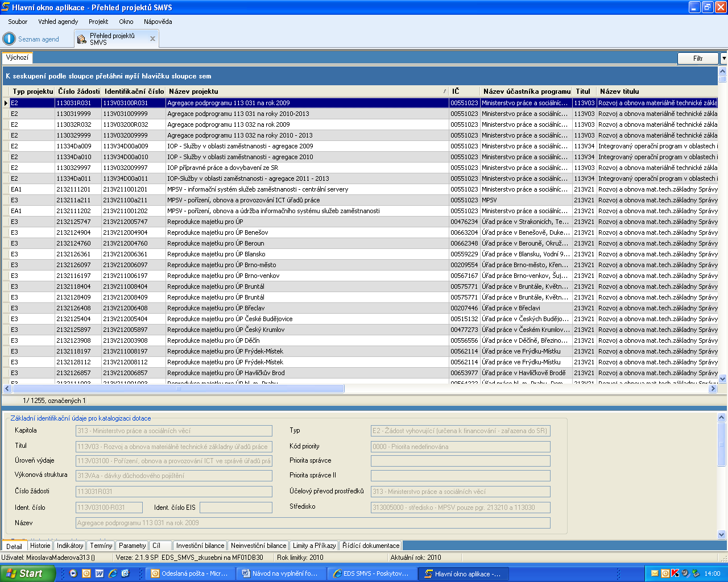Sort by Číslo žádosti column header

pos(78,92)
